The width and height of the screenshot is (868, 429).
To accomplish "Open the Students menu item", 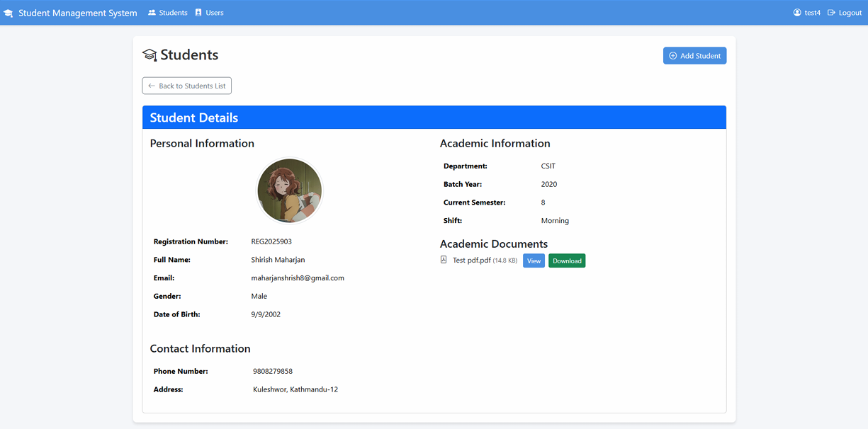I will [167, 13].
